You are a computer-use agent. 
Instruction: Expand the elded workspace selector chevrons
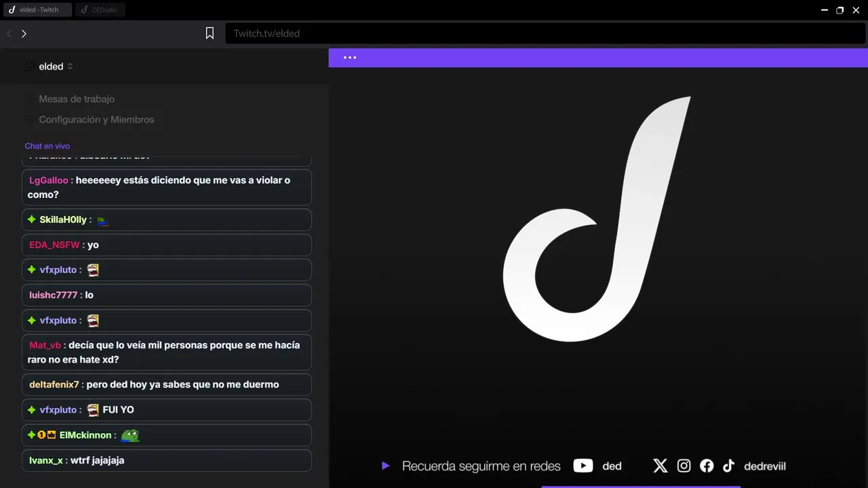click(x=70, y=66)
